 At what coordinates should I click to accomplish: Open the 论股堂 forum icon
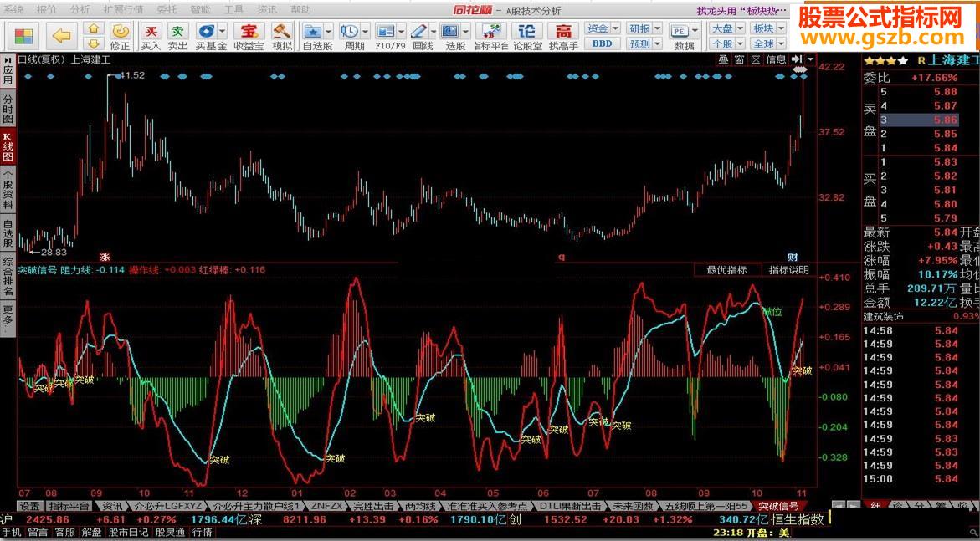coord(527,36)
